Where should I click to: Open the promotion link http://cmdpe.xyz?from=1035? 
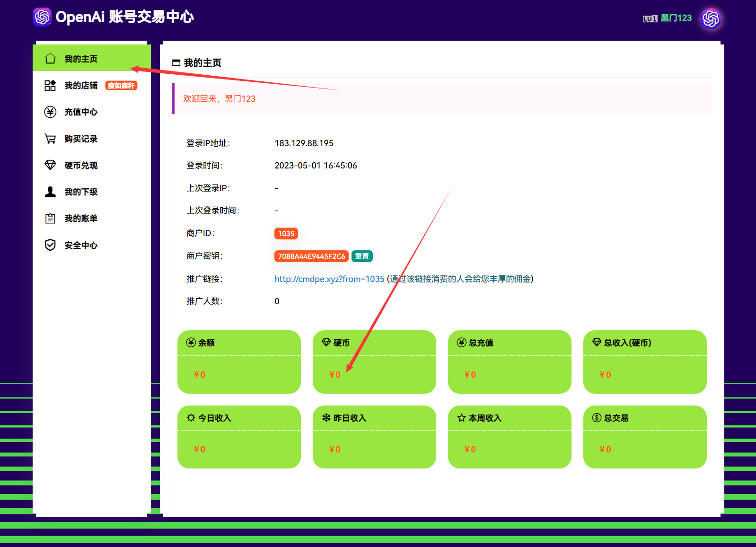pos(329,279)
